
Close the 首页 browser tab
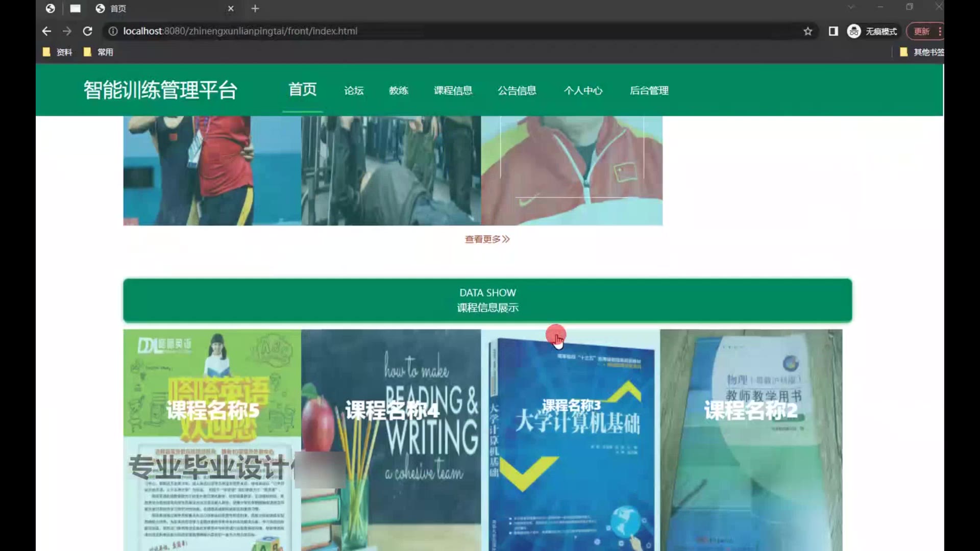(231, 9)
